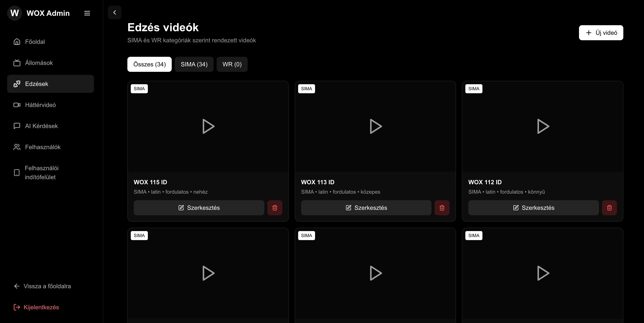Click the SIMA badge on WOX 113 ID card

pyautogui.click(x=306, y=89)
